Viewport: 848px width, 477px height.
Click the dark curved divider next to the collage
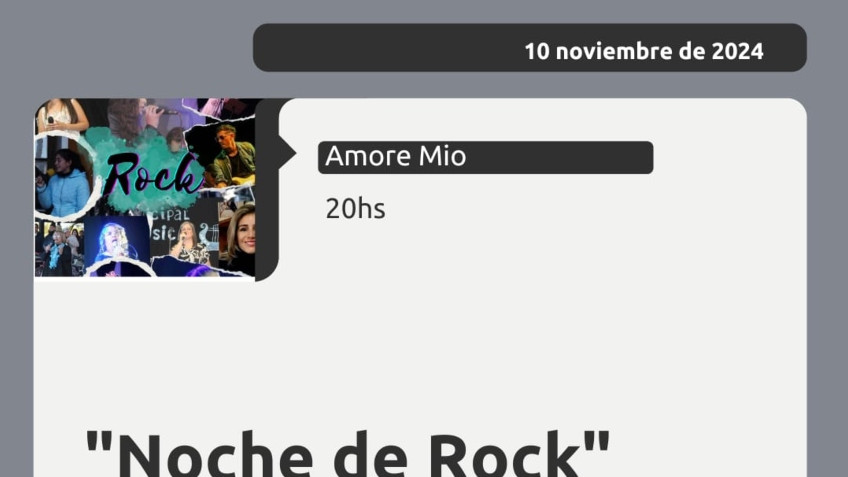pyautogui.click(x=267, y=189)
